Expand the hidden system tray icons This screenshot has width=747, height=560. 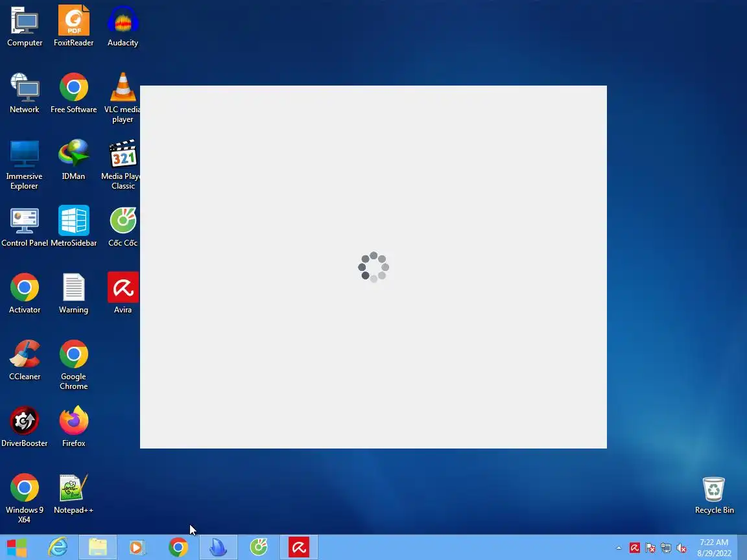[x=619, y=548]
